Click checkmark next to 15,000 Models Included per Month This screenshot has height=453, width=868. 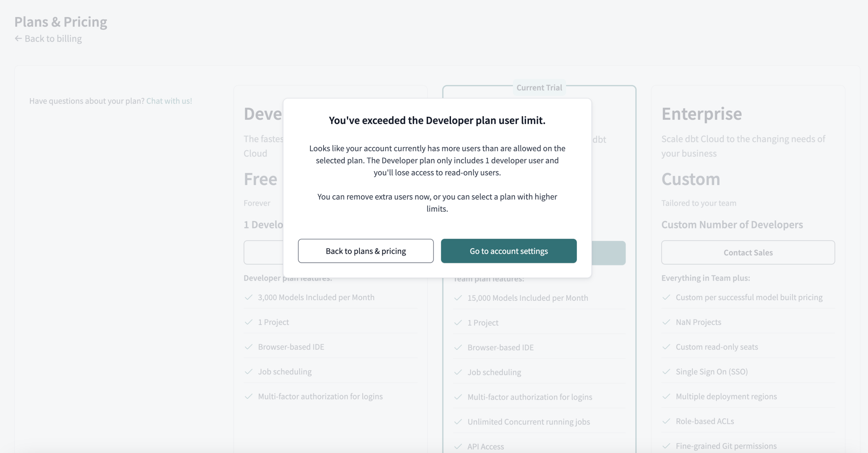[458, 298]
